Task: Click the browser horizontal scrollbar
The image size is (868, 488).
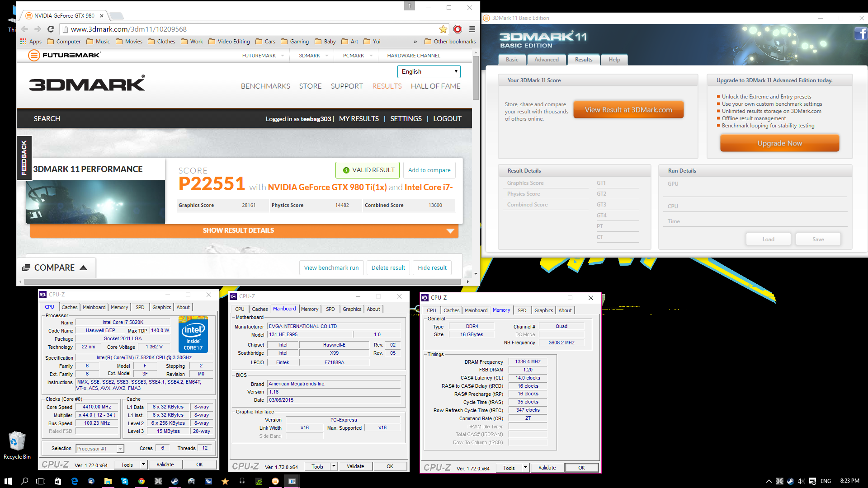Action: [242, 282]
